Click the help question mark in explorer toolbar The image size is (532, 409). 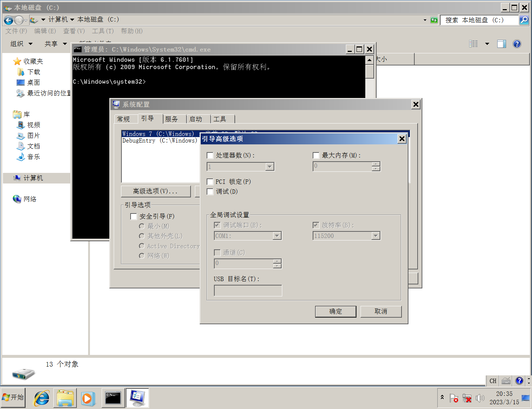[x=517, y=44]
